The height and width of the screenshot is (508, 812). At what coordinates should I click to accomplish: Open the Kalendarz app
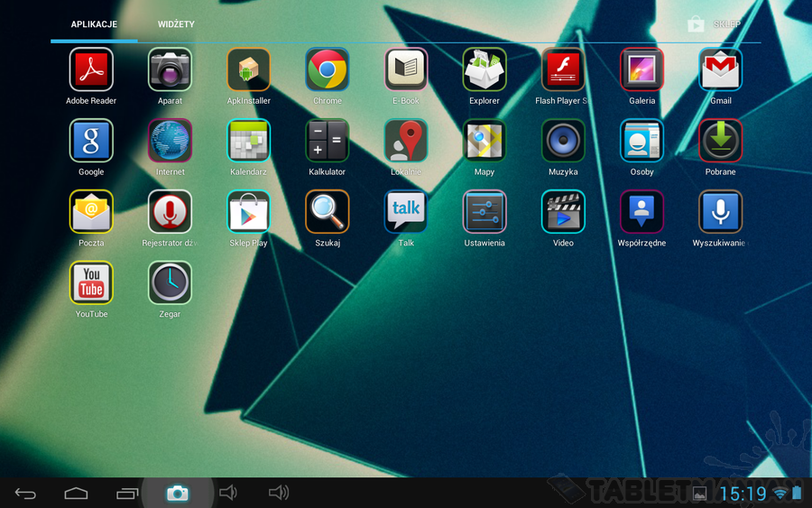pos(249,141)
